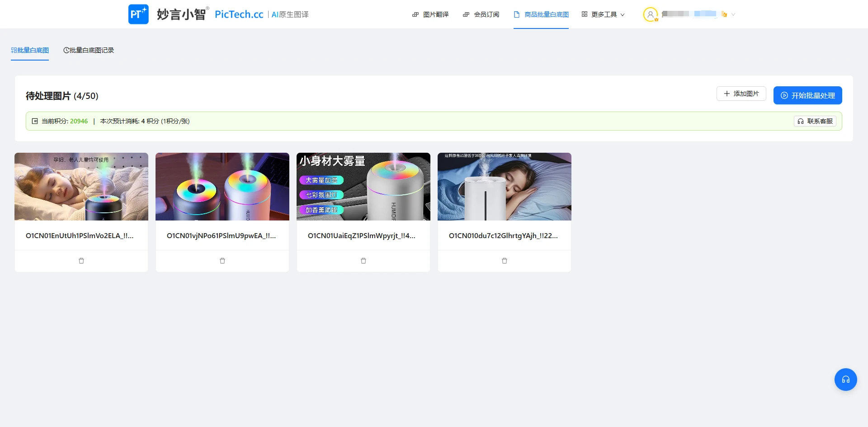Click the 添加图片 button

tap(741, 94)
